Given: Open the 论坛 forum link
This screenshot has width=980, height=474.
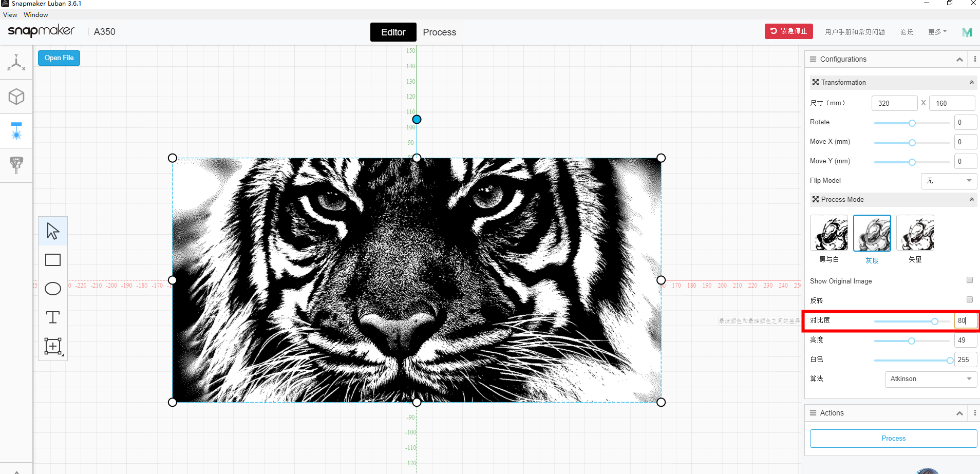Looking at the screenshot, I should tap(907, 32).
